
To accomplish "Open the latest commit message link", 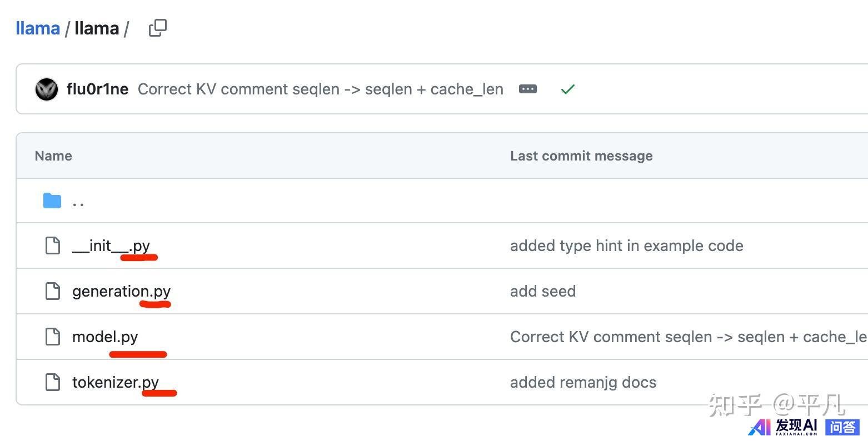I will [320, 89].
